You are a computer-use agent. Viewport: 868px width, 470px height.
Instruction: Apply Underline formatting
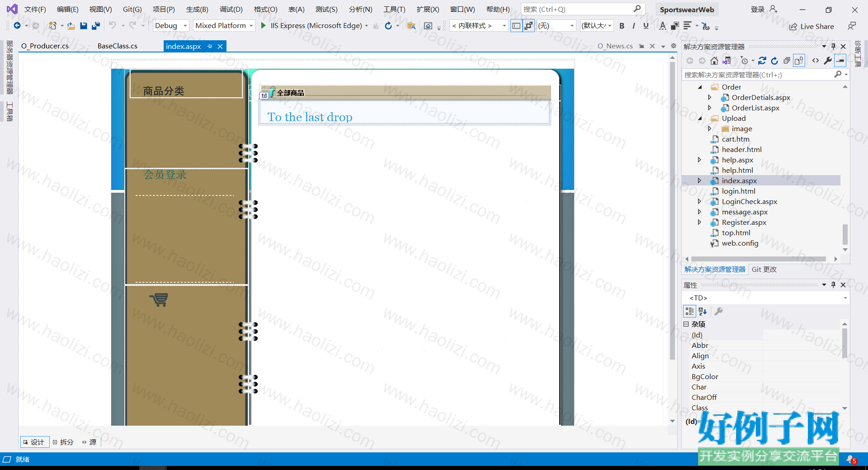(646, 26)
